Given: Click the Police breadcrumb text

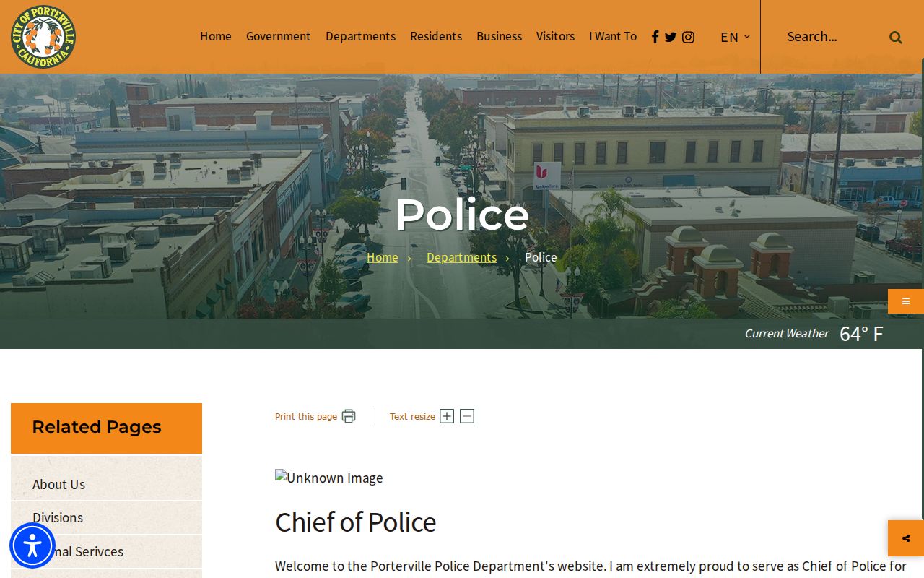Looking at the screenshot, I should coord(541,257).
